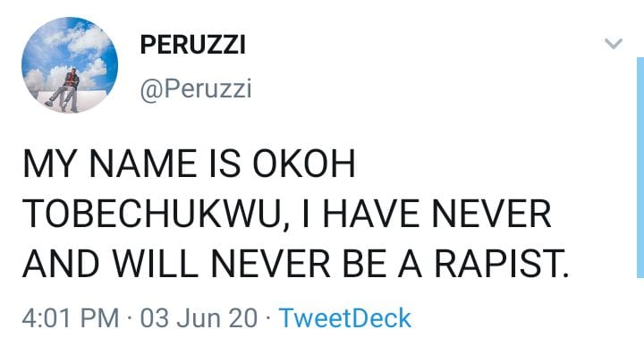The image size is (644, 346).
Task: Click the tweet's first line MY NAME IS
Action: [131, 164]
